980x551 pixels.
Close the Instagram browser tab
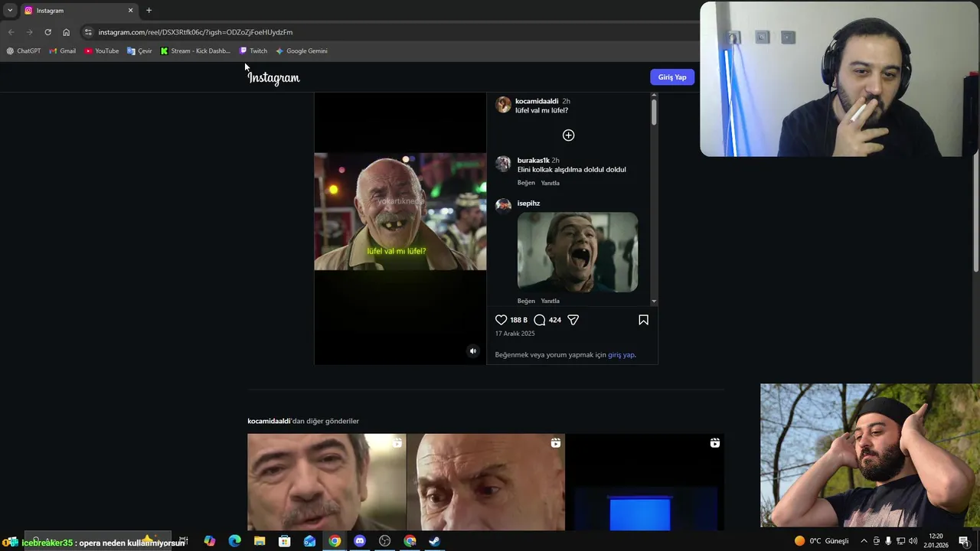pyautogui.click(x=130, y=11)
